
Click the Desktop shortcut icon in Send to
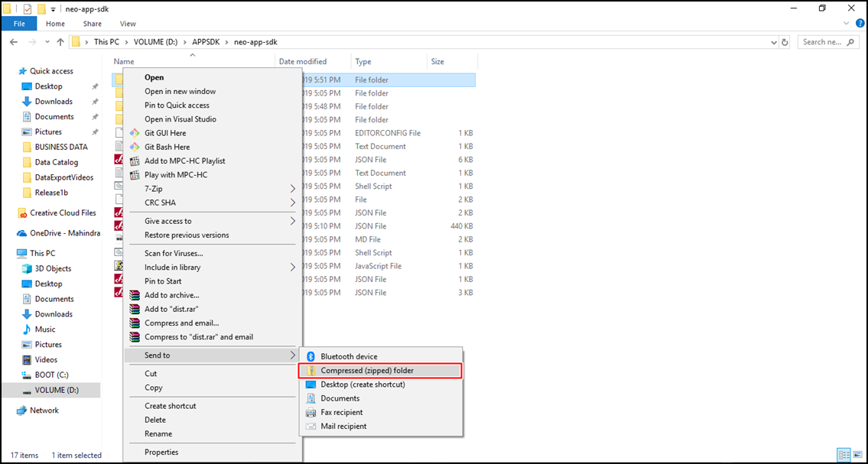tap(311, 385)
